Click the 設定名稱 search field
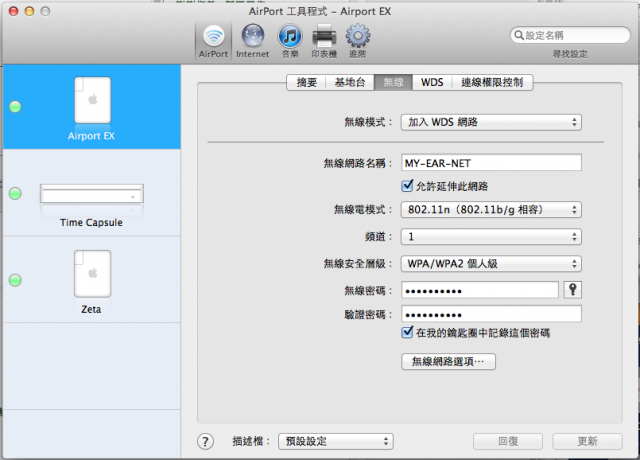Viewport: 640px width, 460px height. click(x=570, y=35)
